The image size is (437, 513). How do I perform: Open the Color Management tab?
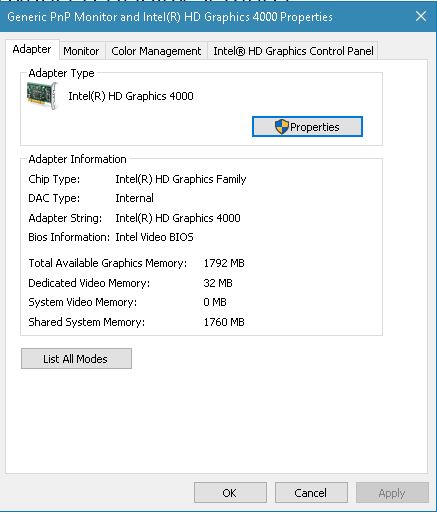coord(156,51)
